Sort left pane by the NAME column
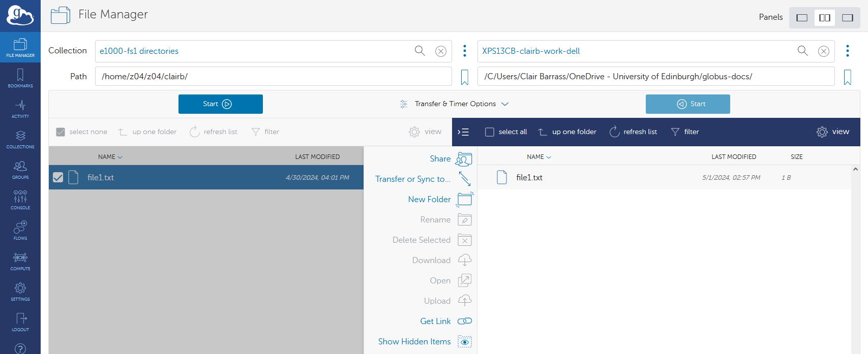 click(x=110, y=157)
